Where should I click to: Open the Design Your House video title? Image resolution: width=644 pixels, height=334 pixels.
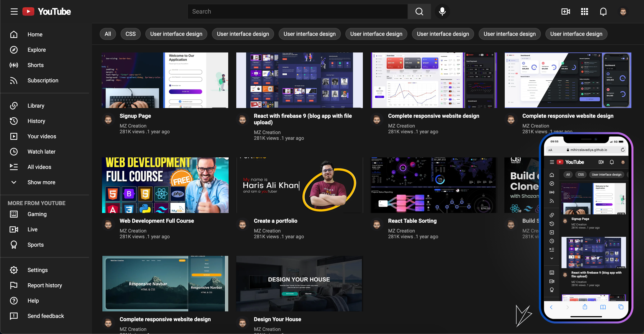point(277,319)
